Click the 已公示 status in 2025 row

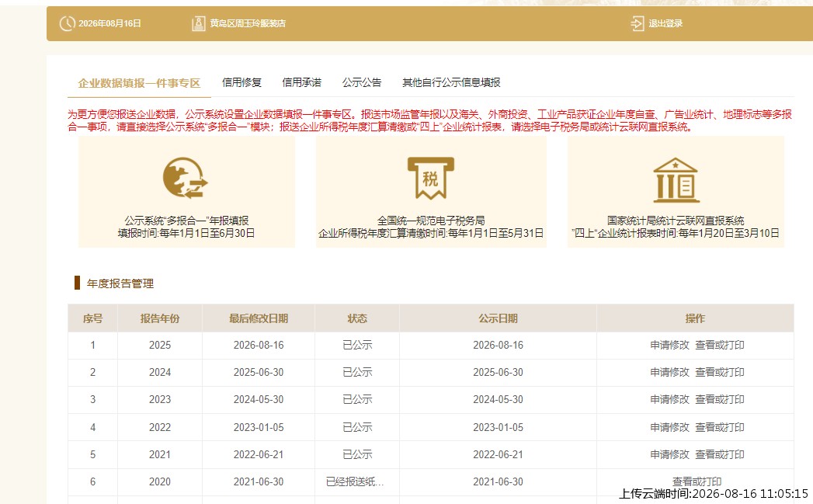click(357, 346)
